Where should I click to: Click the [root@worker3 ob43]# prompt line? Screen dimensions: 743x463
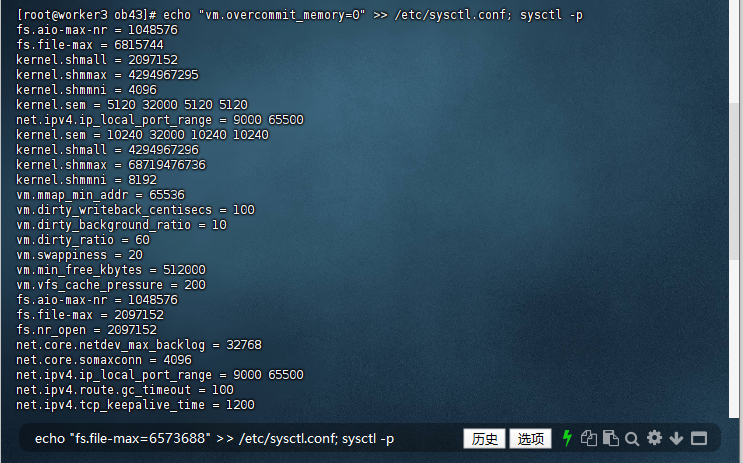tap(299, 15)
